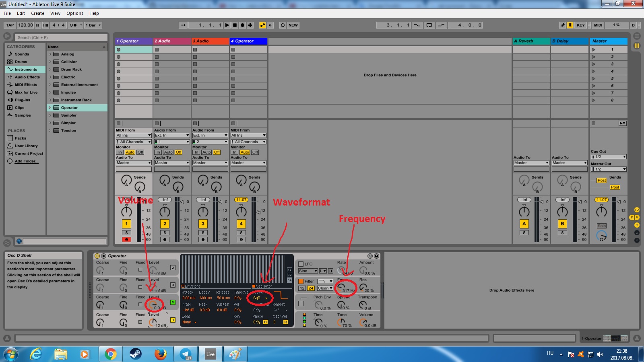The height and width of the screenshot is (362, 644).
Task: Open Firefox from the taskbar
Action: [x=160, y=354]
